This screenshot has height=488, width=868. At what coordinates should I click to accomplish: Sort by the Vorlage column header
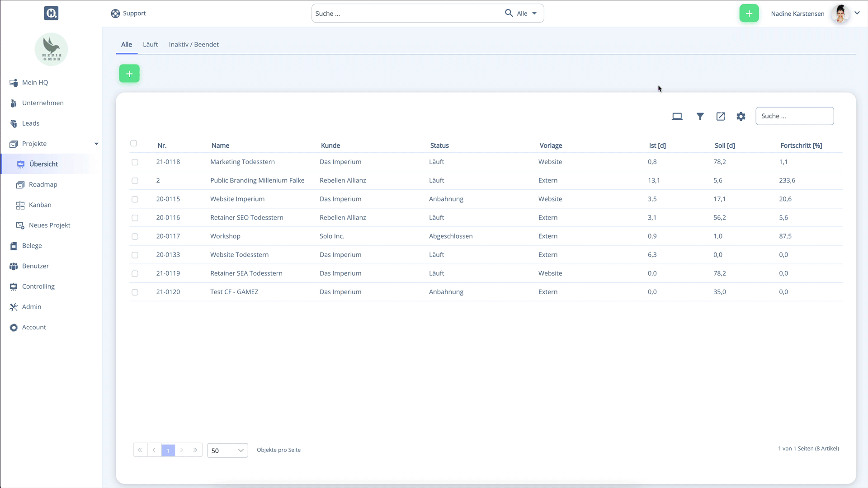[551, 145]
